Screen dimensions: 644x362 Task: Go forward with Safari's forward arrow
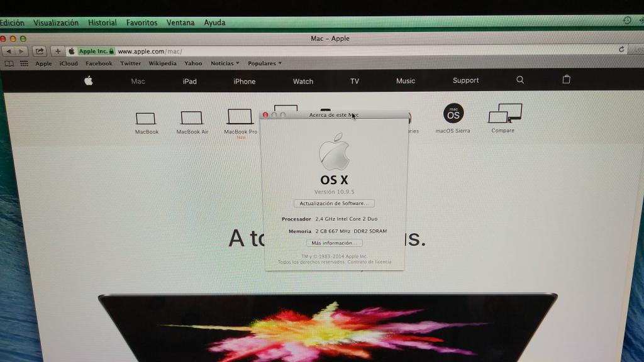(x=21, y=52)
